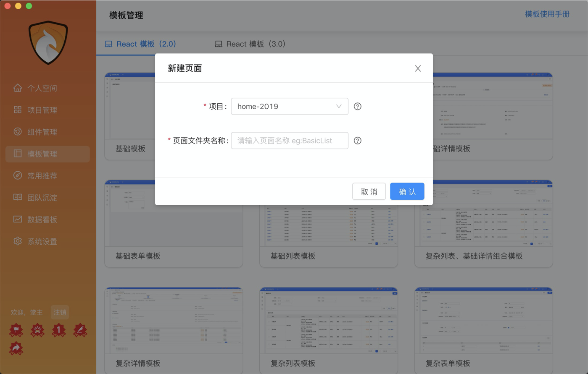
Task: Expand the 项目 dropdown showing home-2019
Action: point(290,106)
